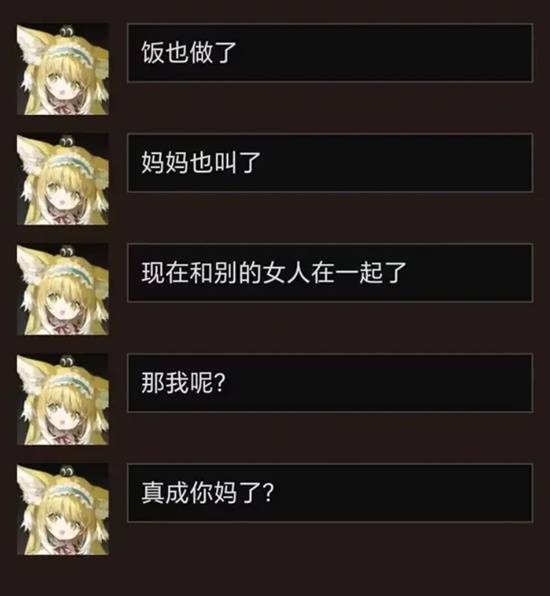Click avatar beside the "饭也做了" message
Viewport: 550px width, 596px height.
point(63,69)
